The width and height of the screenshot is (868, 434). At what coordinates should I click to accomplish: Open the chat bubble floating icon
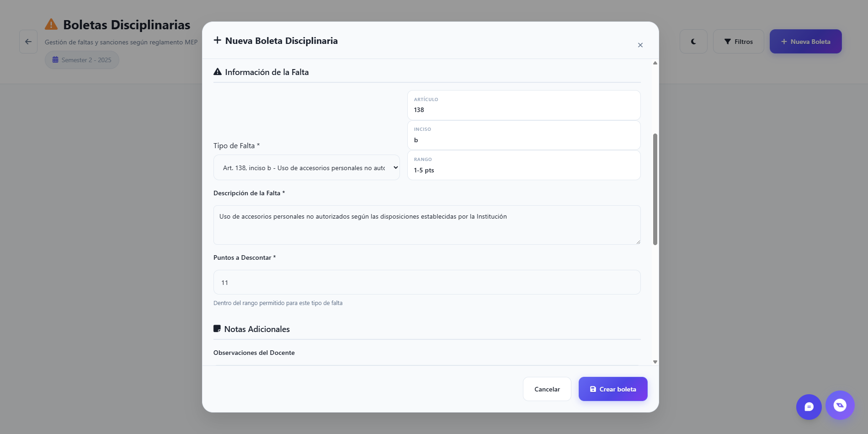coord(809,407)
